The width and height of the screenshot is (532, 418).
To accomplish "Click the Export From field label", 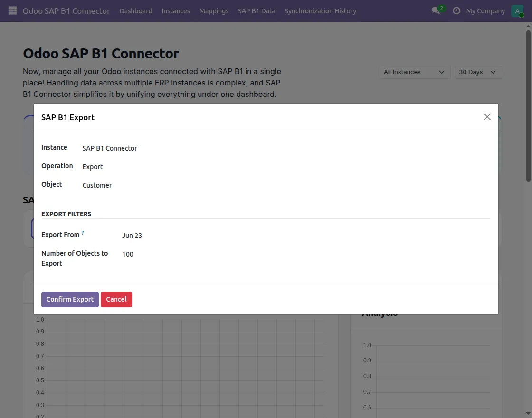I will [x=60, y=235].
